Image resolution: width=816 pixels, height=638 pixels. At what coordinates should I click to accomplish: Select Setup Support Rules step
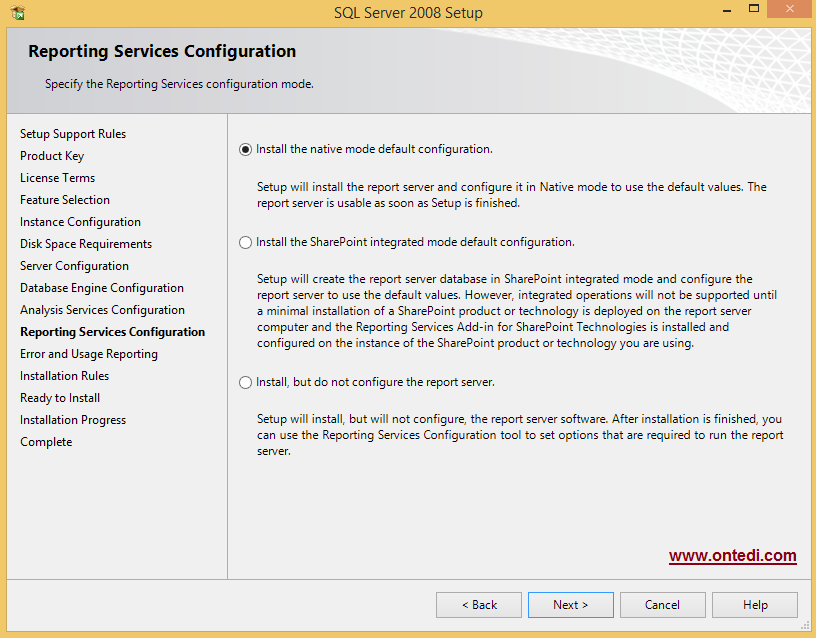point(73,134)
